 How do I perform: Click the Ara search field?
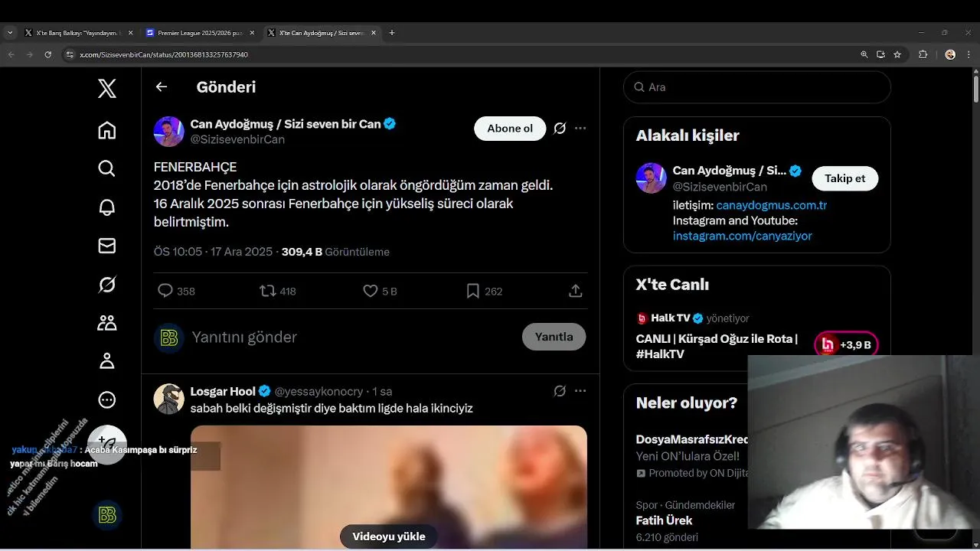[x=757, y=87]
